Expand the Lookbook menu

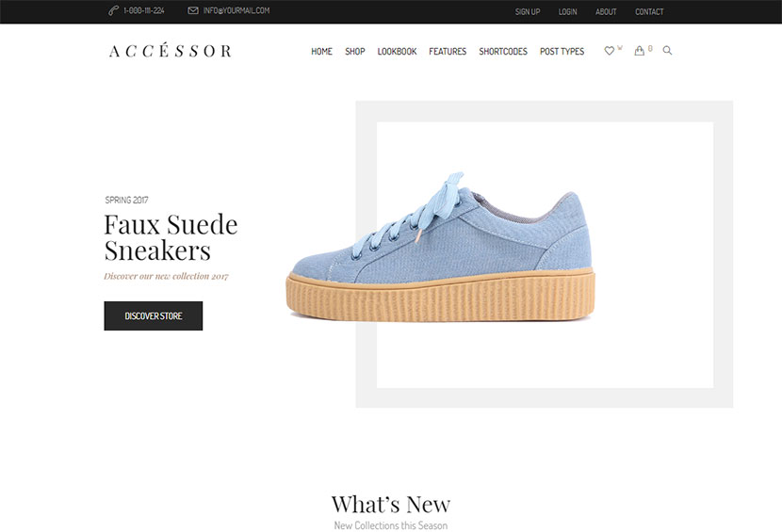tap(397, 52)
